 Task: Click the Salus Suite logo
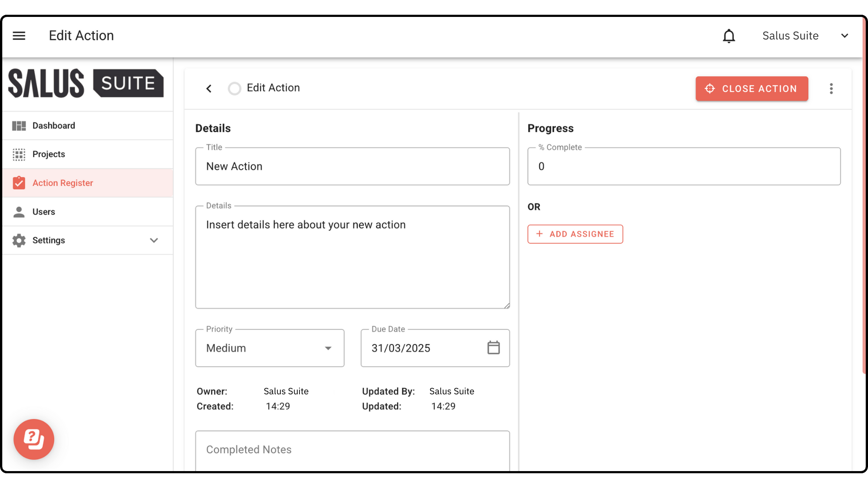86,83
